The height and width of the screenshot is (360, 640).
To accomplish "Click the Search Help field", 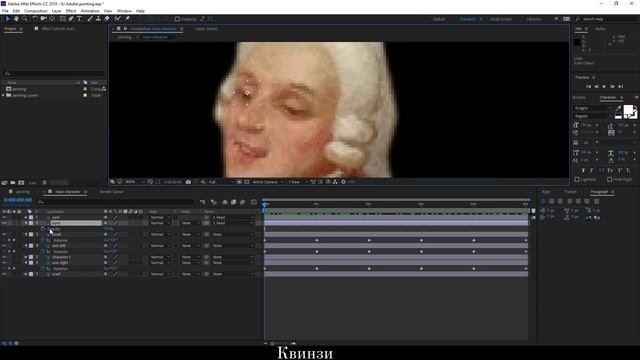I will (x=607, y=19).
